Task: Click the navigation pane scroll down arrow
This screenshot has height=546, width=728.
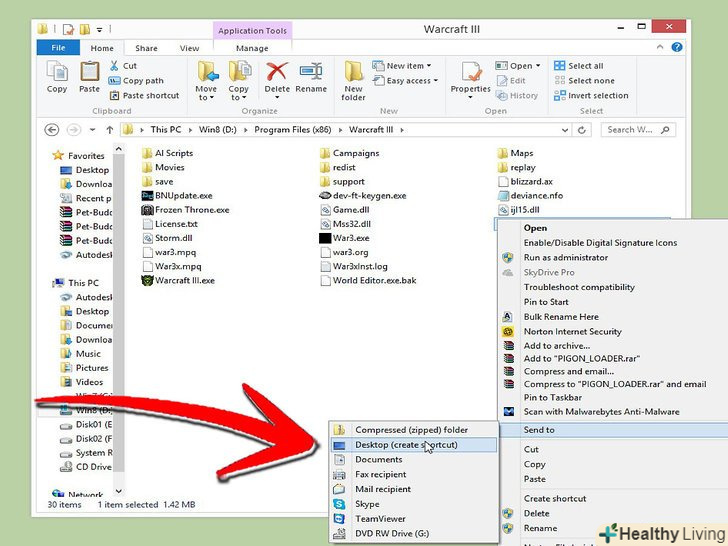Action: (x=118, y=491)
